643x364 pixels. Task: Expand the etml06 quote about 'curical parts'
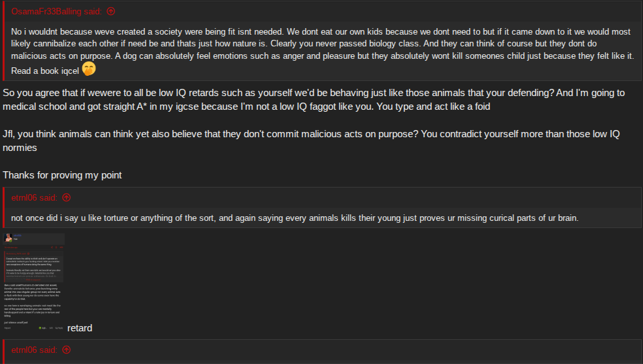click(322, 218)
